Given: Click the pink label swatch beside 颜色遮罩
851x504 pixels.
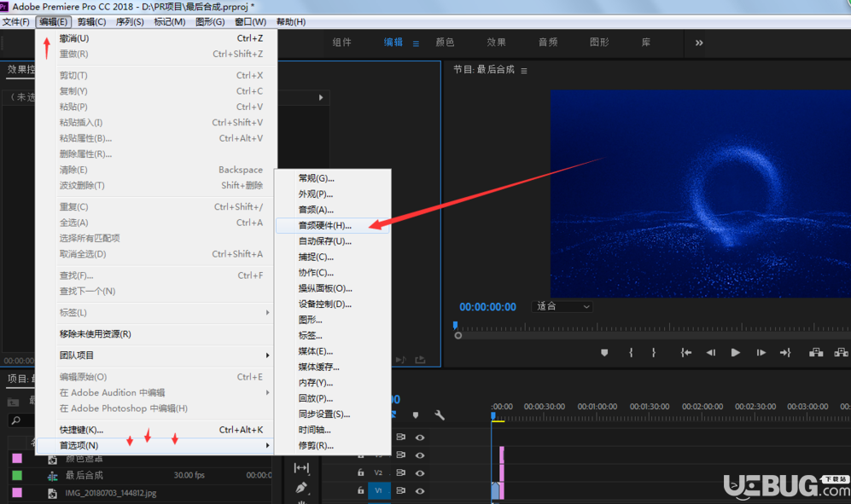Looking at the screenshot, I should 17,459.
